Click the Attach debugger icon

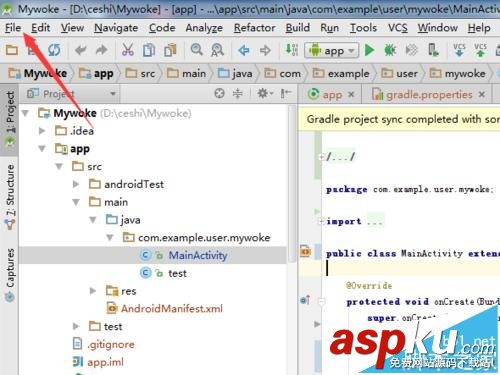[x=411, y=50]
